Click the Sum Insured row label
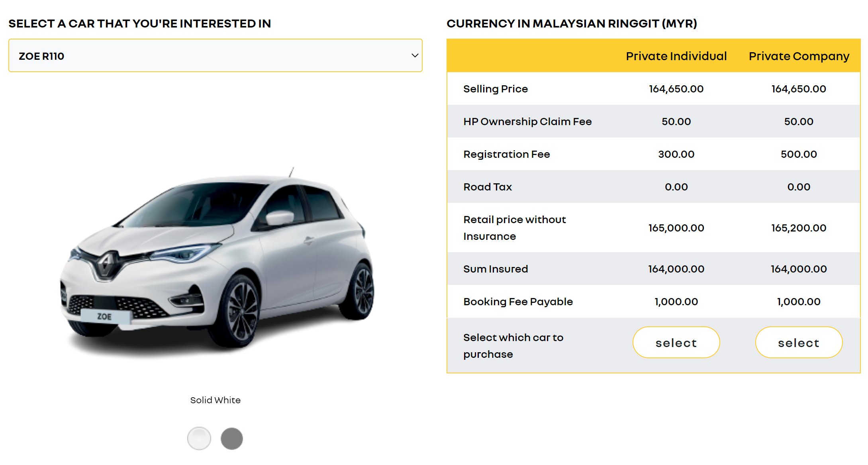This screenshot has height=465, width=868. 496,269
